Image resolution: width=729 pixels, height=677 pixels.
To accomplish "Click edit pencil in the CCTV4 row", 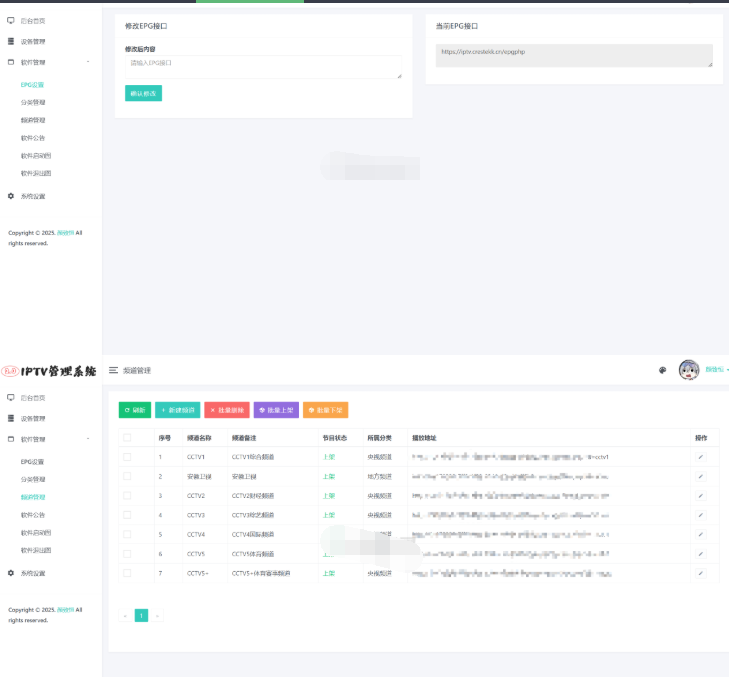I will [700, 534].
